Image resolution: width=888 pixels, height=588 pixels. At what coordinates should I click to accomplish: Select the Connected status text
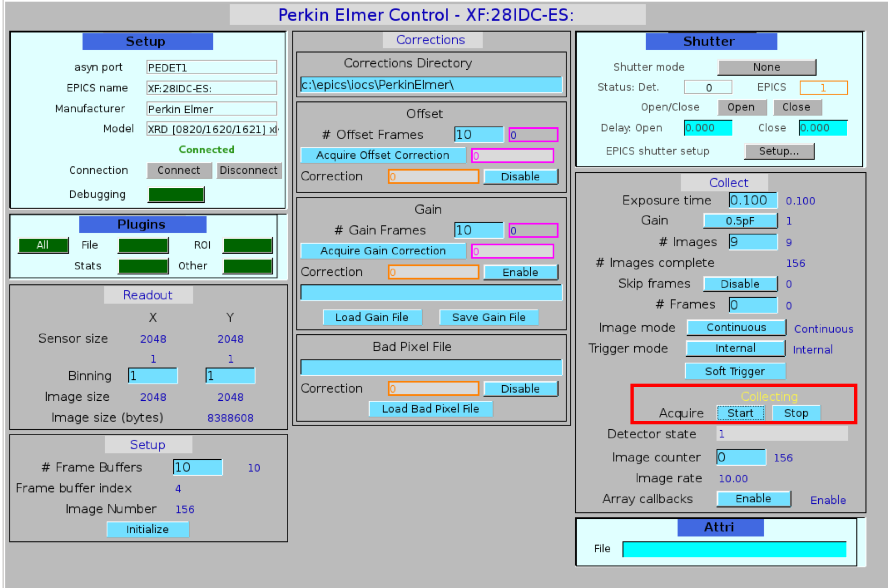(x=207, y=150)
